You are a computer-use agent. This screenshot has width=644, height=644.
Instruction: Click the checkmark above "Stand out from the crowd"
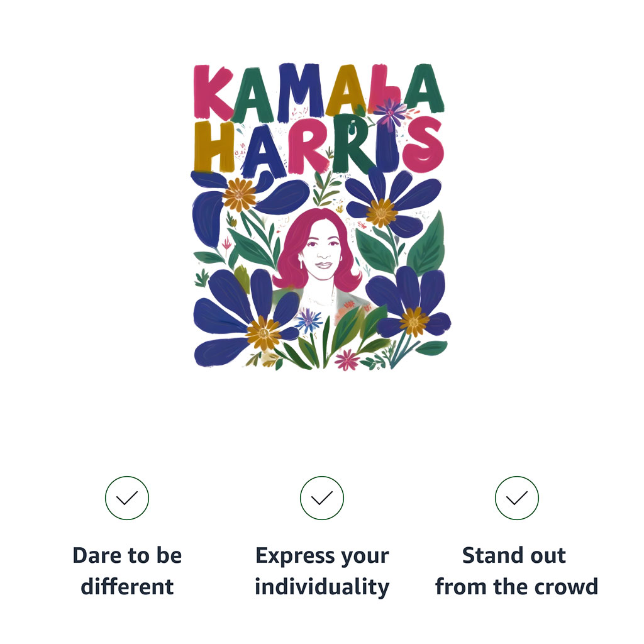tap(517, 498)
